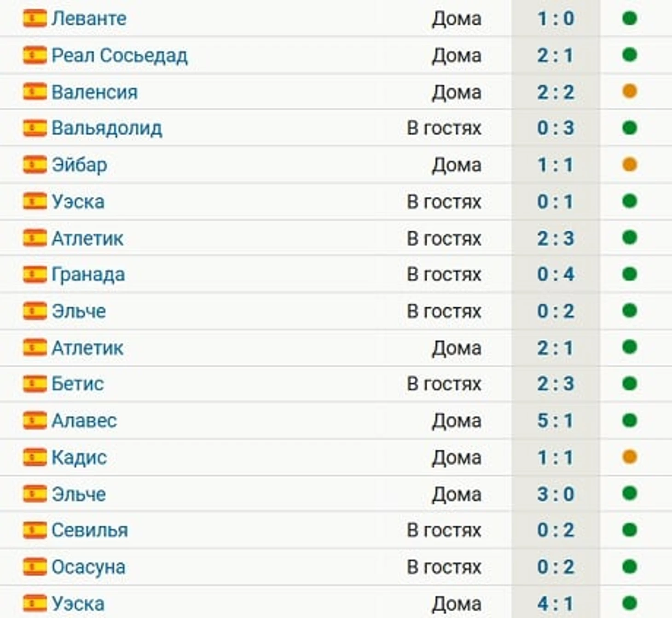The width and height of the screenshot is (672, 618).
Task: Click the 1 : 0 score for Леванте
Action: [556, 19]
